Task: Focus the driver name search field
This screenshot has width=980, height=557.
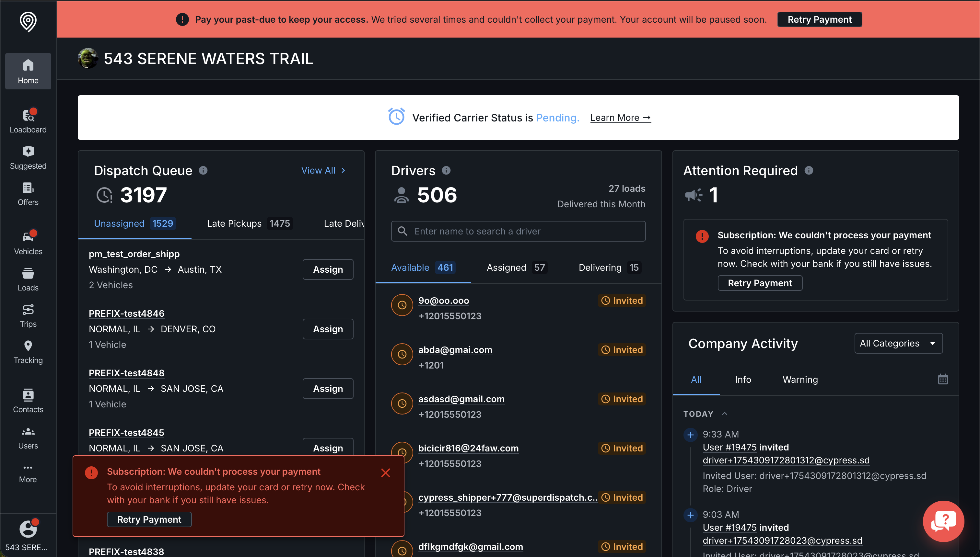Action: (518, 231)
